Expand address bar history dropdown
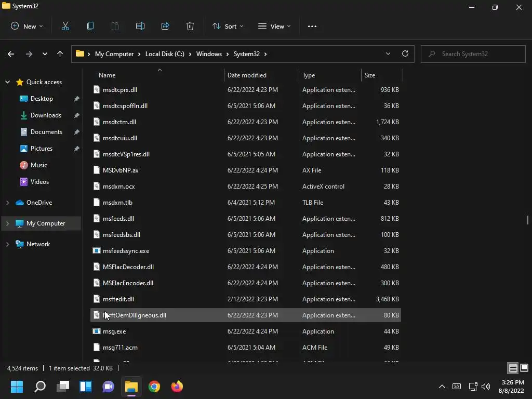The width and height of the screenshot is (532, 399). [388, 54]
